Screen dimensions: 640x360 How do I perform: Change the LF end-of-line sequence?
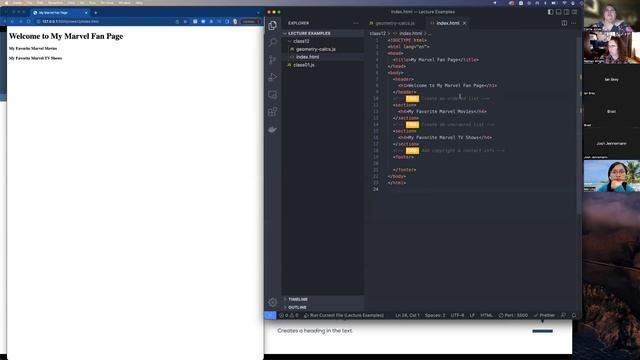[472, 315]
